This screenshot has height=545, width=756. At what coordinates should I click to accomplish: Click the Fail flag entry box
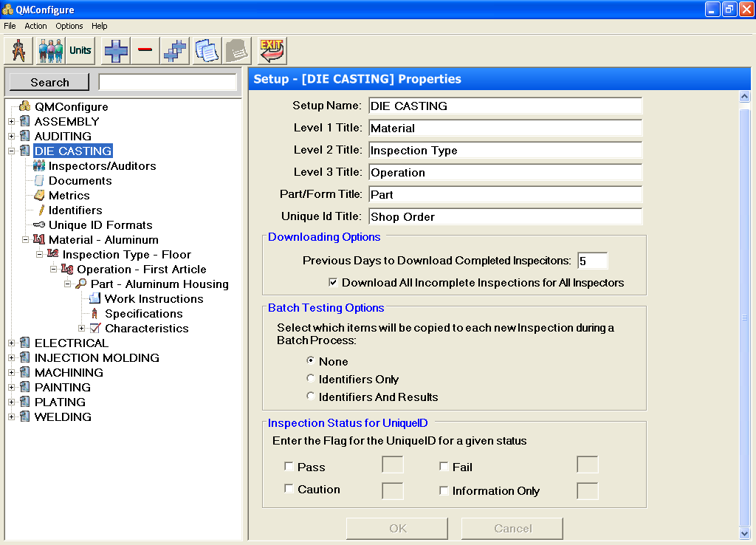587,465
